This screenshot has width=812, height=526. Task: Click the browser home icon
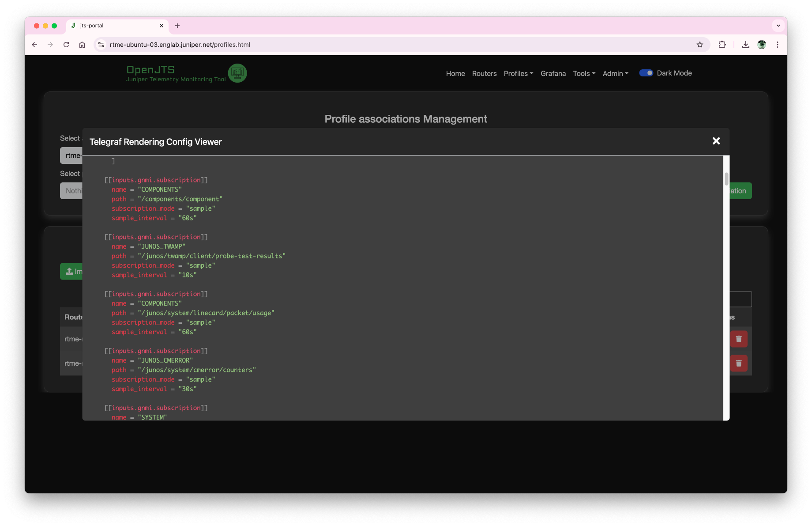pyautogui.click(x=82, y=45)
